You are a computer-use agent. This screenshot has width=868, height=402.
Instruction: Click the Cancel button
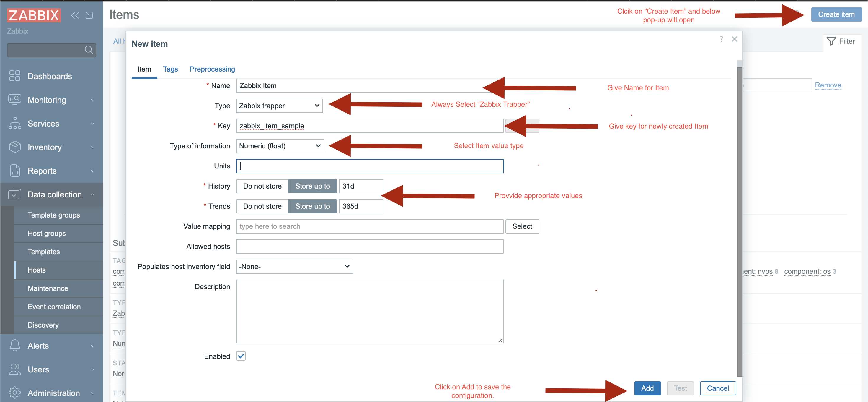718,388
